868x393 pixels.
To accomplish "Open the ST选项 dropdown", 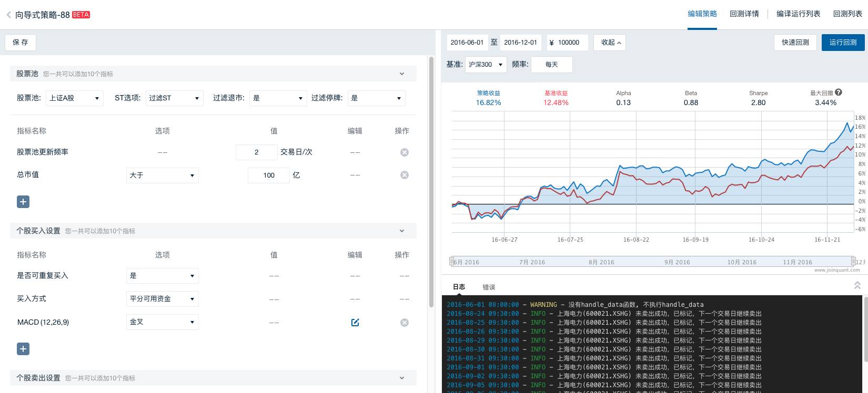I will click(174, 98).
